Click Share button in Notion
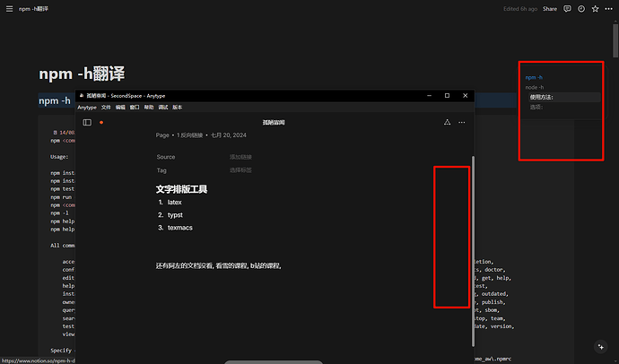 (550, 9)
